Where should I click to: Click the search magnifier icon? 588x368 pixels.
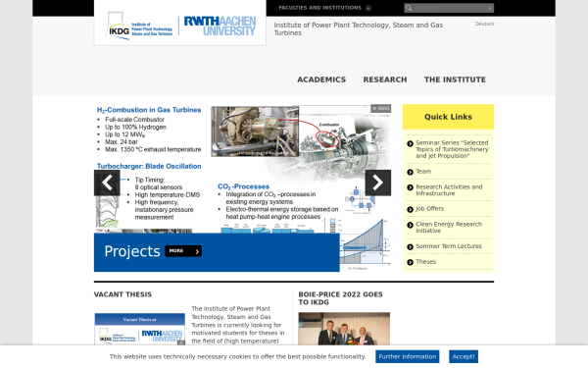point(409,8)
